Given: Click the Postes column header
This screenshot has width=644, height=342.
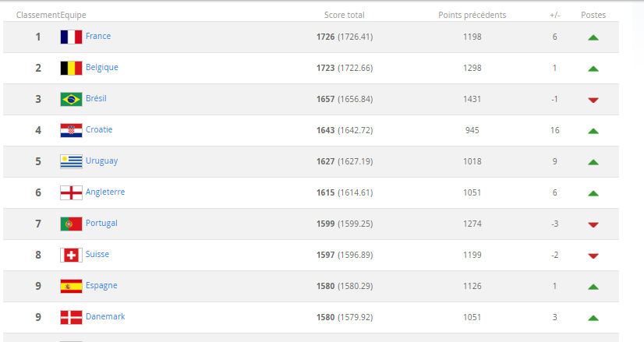Looking at the screenshot, I should click(x=593, y=15).
